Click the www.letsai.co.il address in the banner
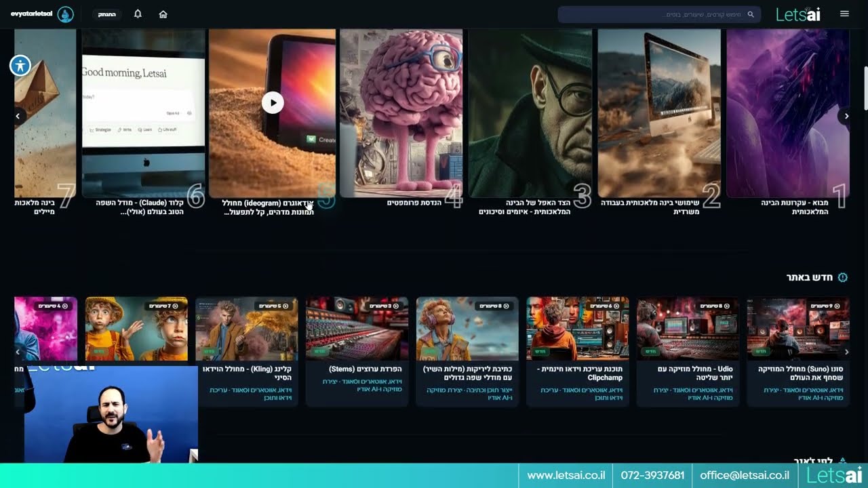 (566, 476)
